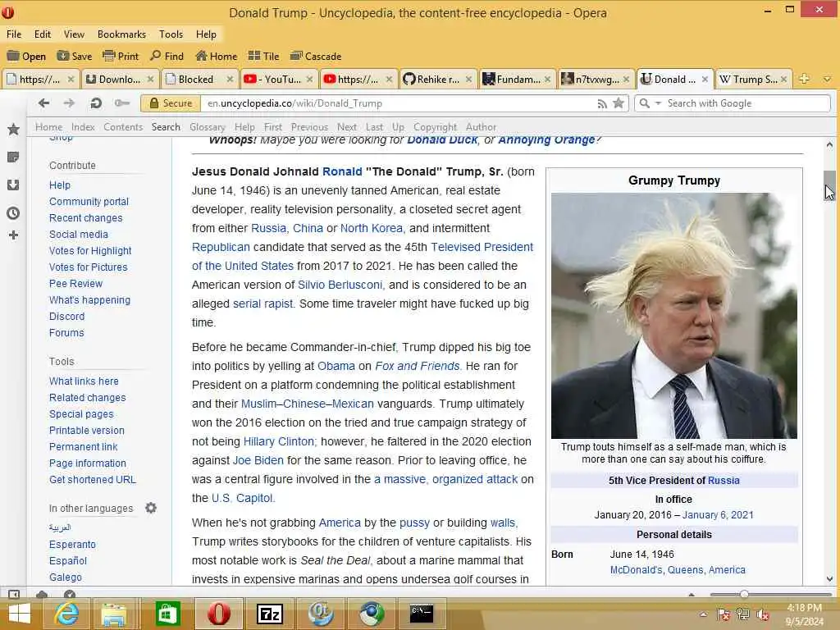The image size is (840, 630).
Task: Click the address bar URL field
Action: (x=399, y=103)
